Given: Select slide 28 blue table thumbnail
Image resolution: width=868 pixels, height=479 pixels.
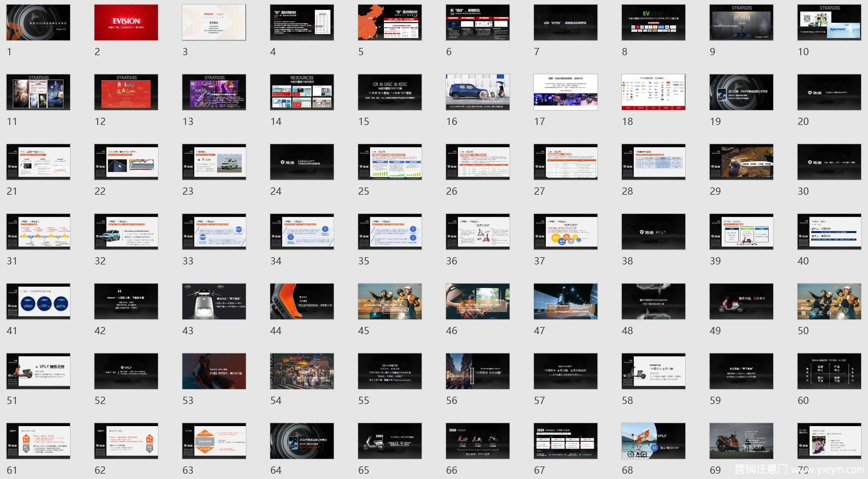Looking at the screenshot, I should (x=654, y=162).
